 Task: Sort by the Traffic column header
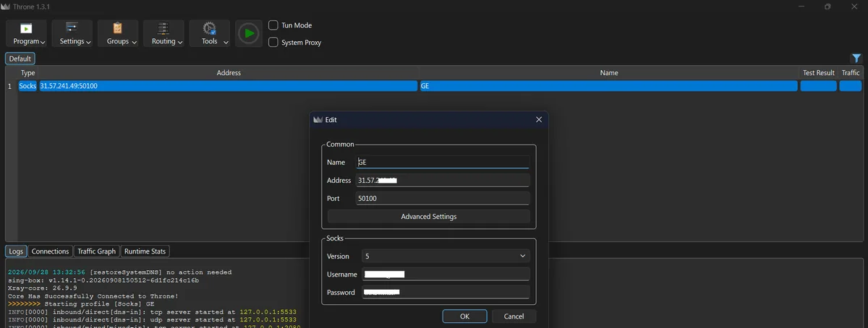coord(851,73)
